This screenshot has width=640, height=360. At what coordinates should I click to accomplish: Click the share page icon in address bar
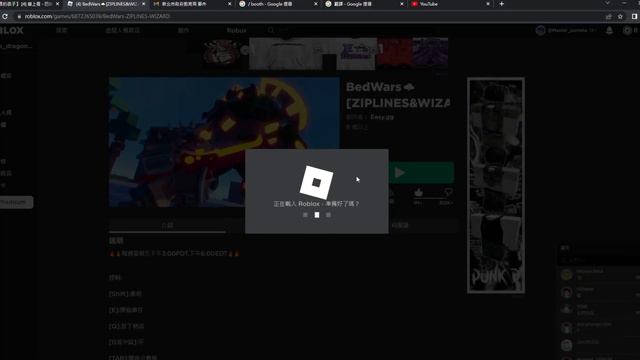click(609, 16)
